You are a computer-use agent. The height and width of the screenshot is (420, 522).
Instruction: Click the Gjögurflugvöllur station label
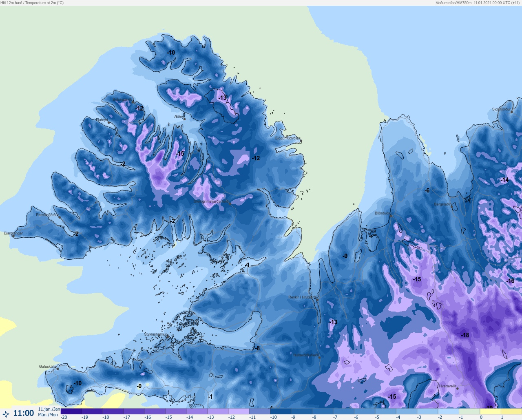(x=288, y=139)
